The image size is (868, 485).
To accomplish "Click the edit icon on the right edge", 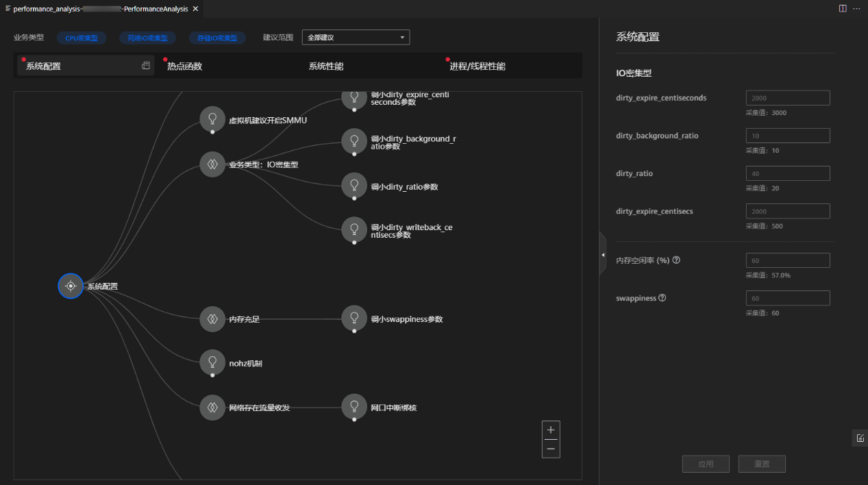I will 860,438.
